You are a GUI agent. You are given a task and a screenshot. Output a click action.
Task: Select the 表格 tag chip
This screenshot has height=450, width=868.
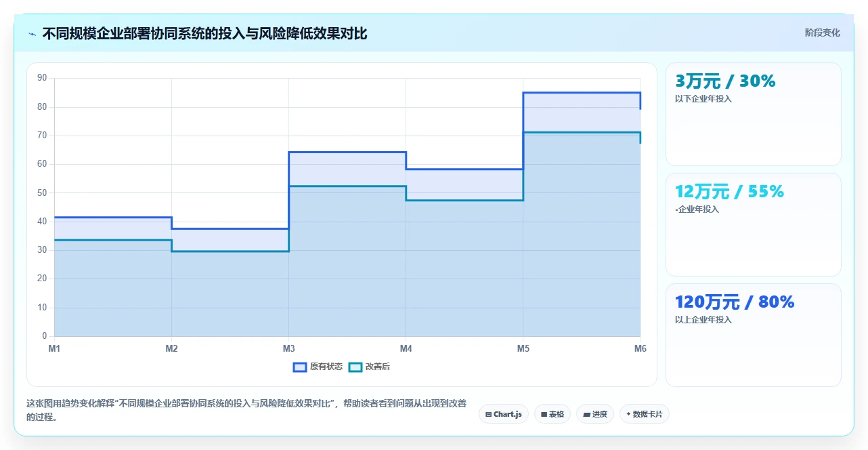(552, 414)
